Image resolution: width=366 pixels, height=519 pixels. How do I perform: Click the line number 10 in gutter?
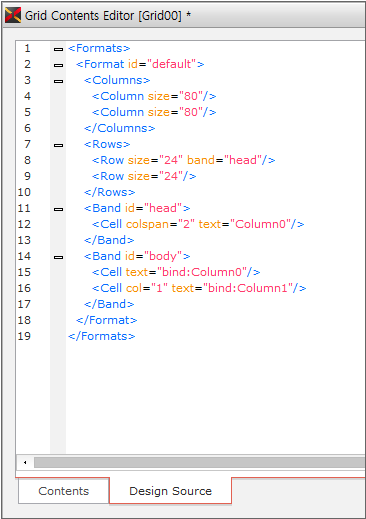tap(24, 192)
